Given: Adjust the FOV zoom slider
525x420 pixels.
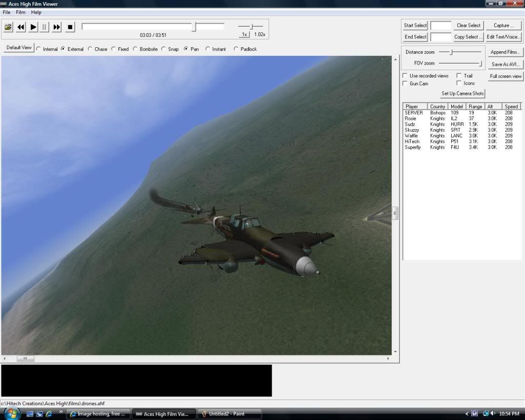Looking at the screenshot, I should [x=481, y=63].
